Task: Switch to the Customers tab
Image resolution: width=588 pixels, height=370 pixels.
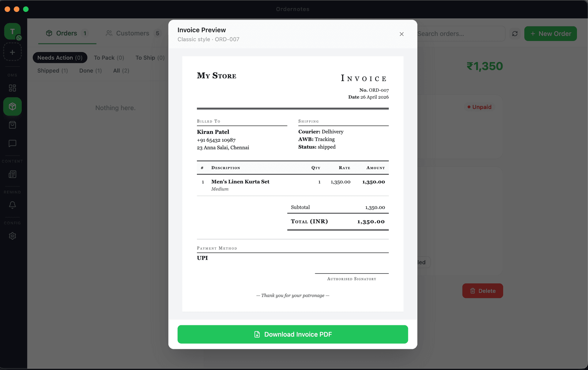Action: [x=132, y=33]
